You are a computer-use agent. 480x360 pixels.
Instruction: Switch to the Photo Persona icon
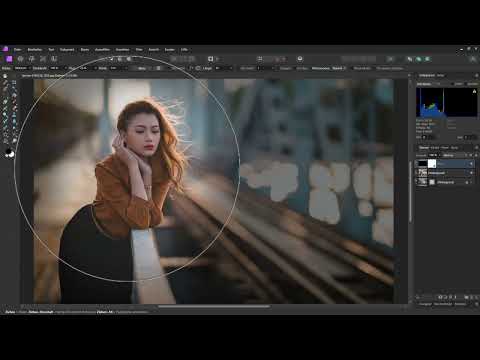(9, 59)
